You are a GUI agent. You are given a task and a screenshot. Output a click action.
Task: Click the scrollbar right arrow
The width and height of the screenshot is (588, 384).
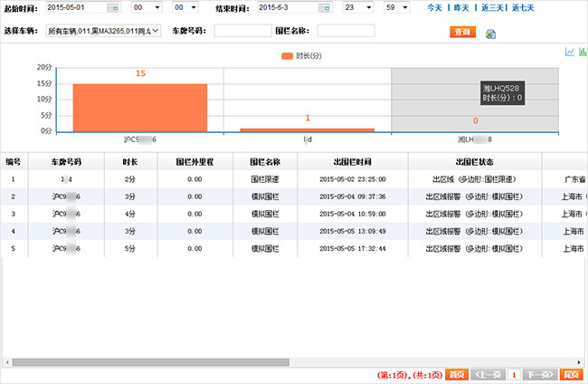click(579, 362)
